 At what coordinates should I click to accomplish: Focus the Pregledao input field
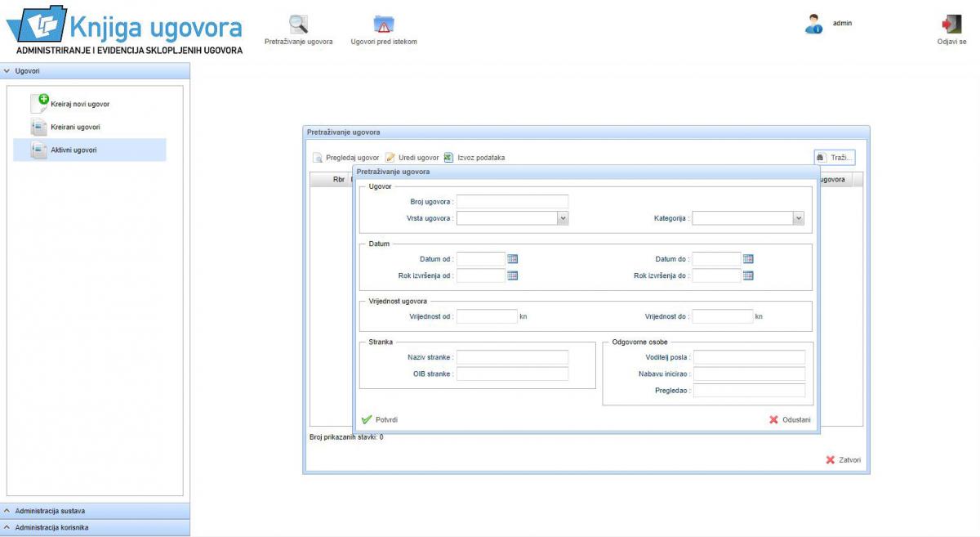point(750,391)
